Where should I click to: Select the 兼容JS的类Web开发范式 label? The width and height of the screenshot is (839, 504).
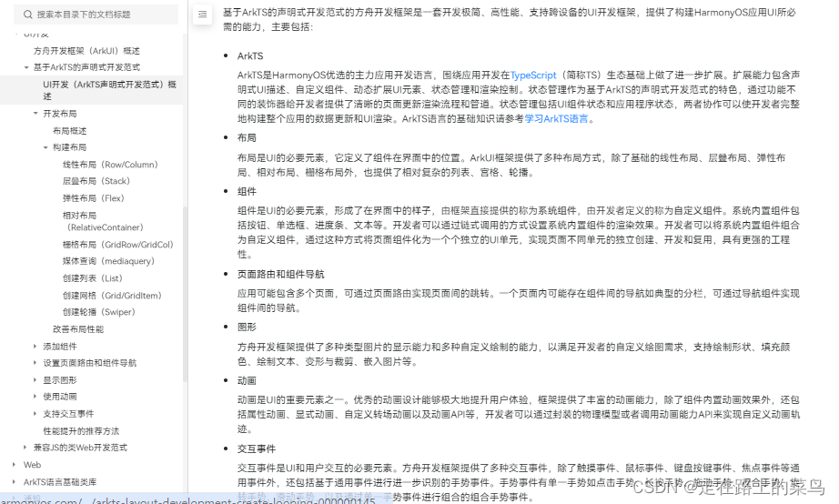80,448
